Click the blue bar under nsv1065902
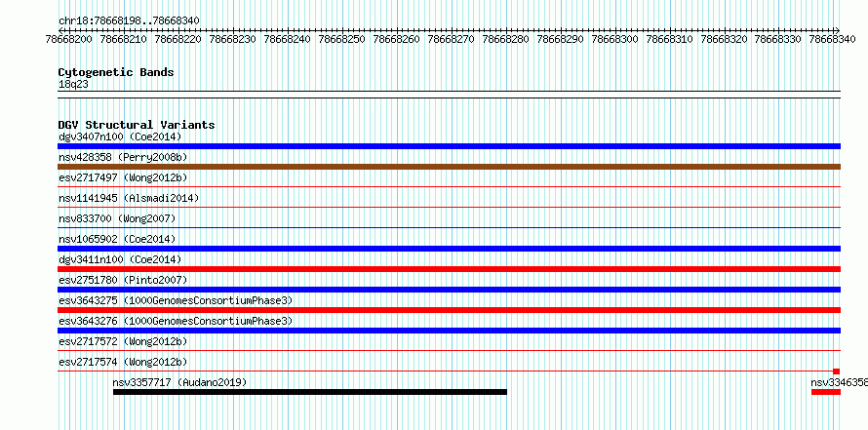 (449, 249)
